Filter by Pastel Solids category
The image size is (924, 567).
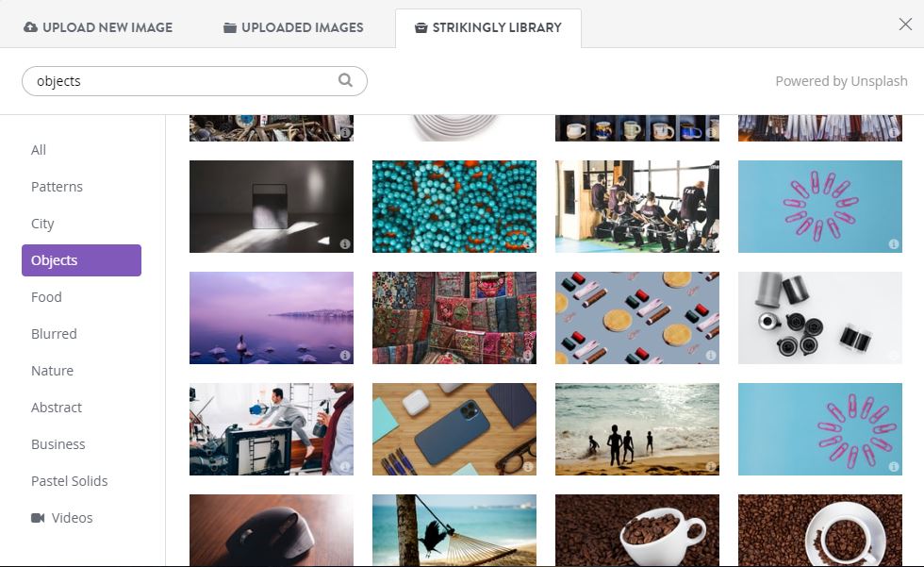coord(69,481)
